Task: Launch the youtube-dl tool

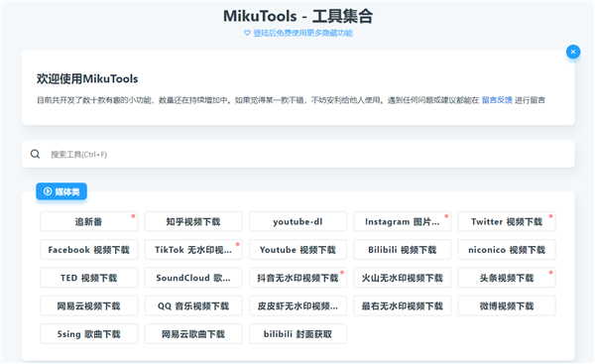Action: [x=297, y=221]
